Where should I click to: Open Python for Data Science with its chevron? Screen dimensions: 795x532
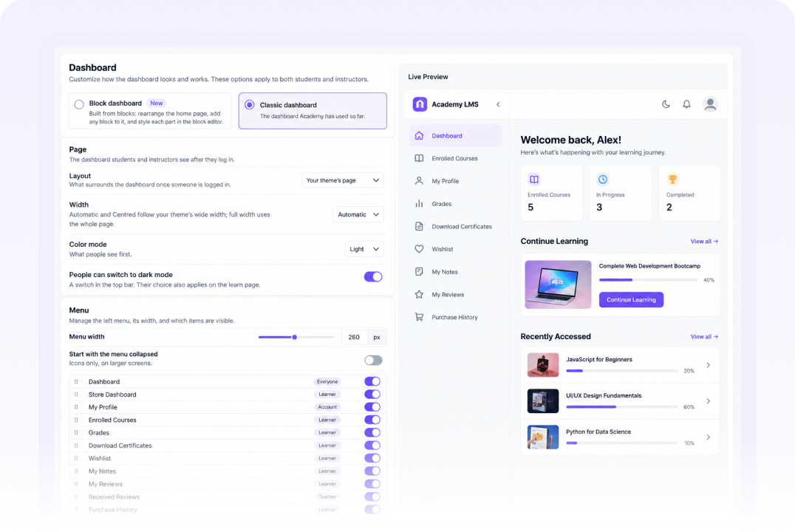[x=709, y=437]
